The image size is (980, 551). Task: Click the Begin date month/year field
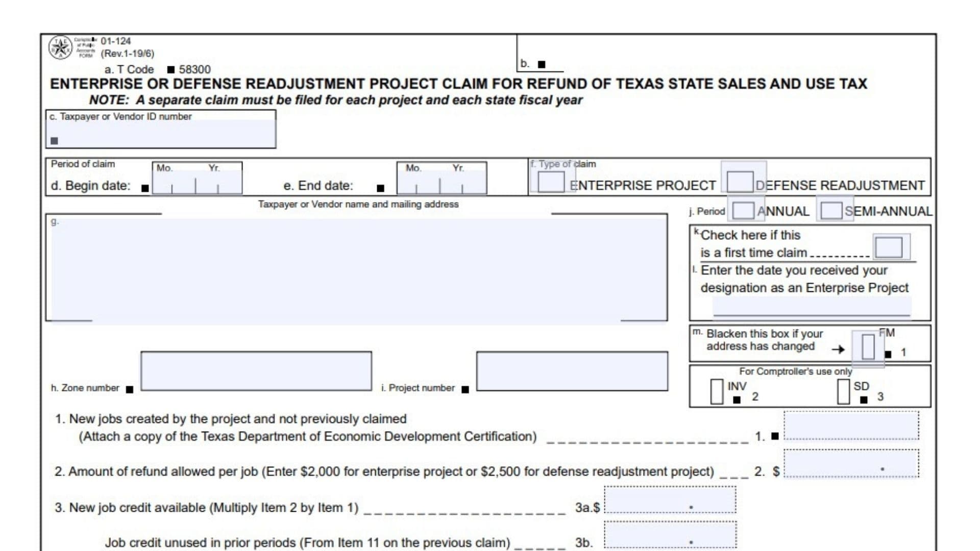pos(197,182)
